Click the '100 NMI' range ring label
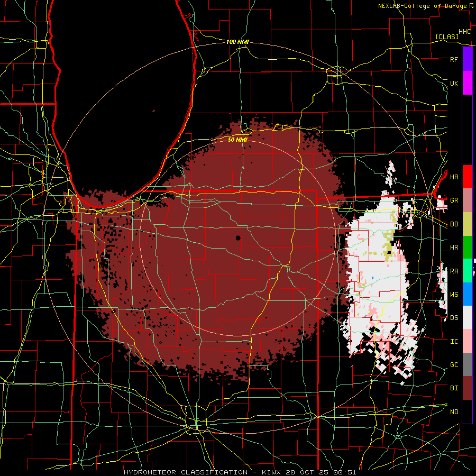 click(237, 42)
